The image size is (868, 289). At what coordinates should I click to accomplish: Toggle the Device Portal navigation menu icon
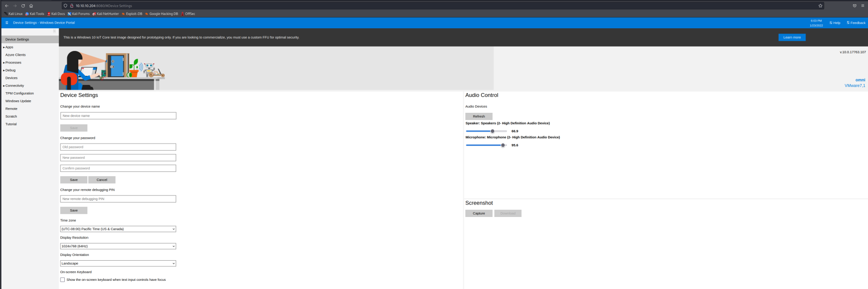7,23
